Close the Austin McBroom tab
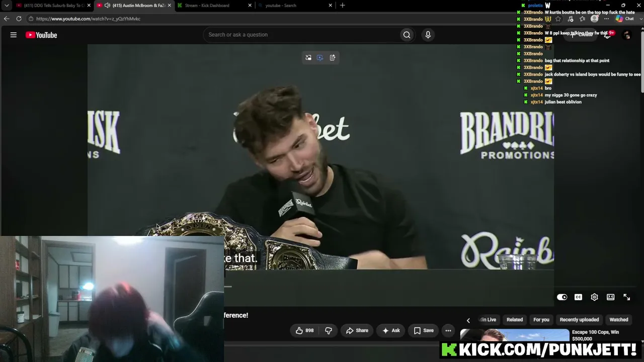This screenshot has width=644, height=362. click(169, 5)
